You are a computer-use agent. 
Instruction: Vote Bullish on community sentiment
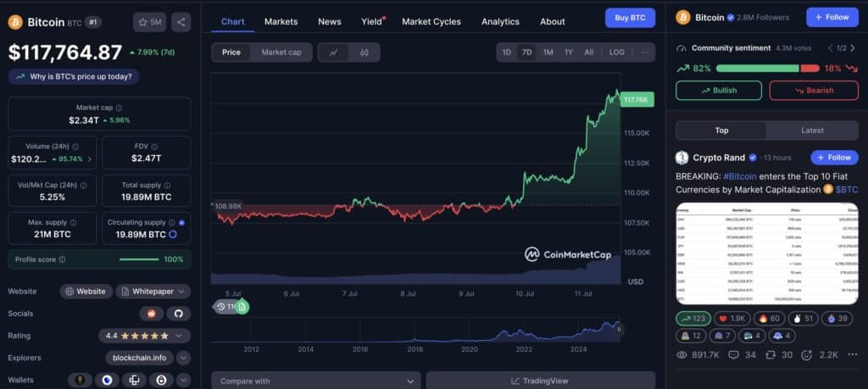pos(719,90)
